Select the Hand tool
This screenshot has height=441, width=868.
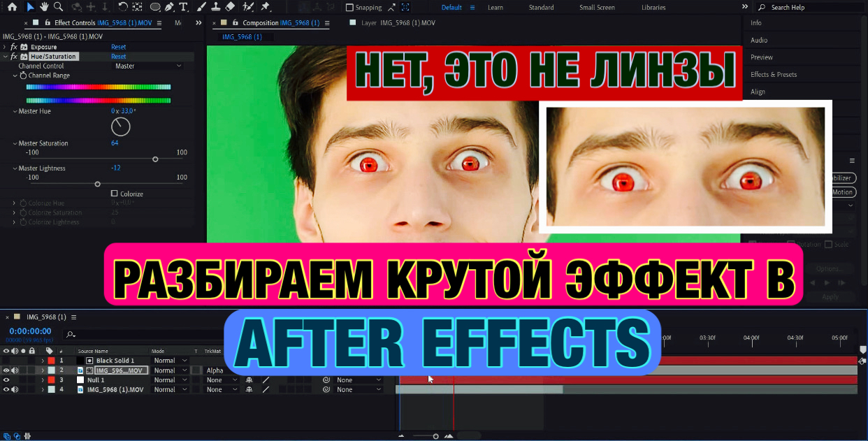click(x=44, y=7)
